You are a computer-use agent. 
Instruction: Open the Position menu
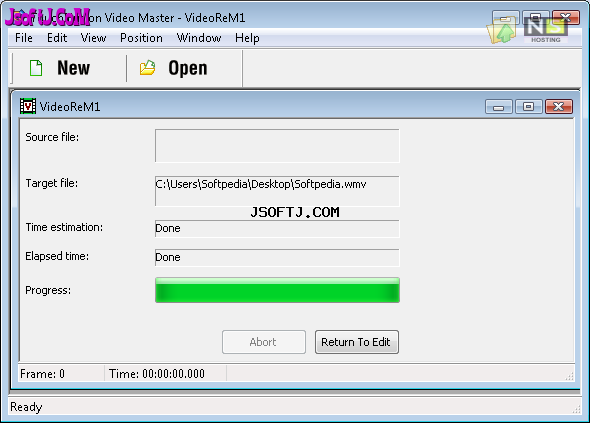coord(141,38)
